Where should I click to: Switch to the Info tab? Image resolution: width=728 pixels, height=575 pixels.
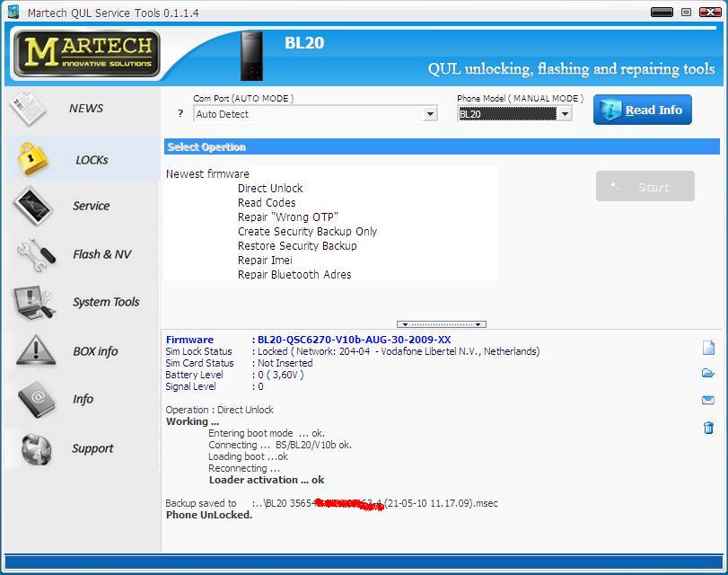(x=83, y=399)
